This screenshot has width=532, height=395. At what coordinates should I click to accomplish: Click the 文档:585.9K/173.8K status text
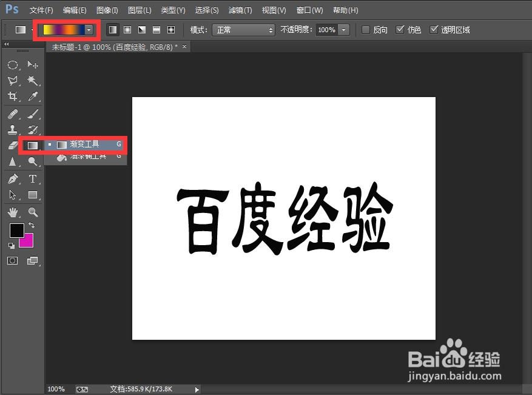point(141,389)
